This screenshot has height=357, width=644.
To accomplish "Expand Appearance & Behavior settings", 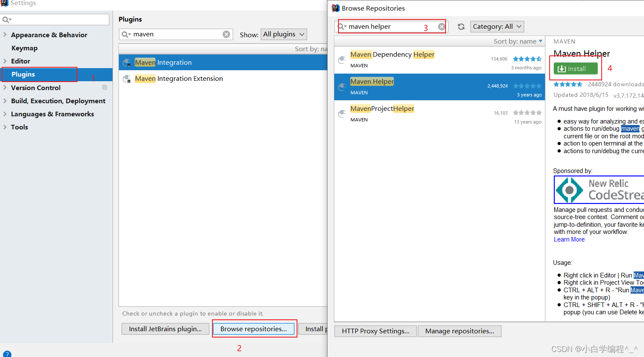I will pos(5,35).
